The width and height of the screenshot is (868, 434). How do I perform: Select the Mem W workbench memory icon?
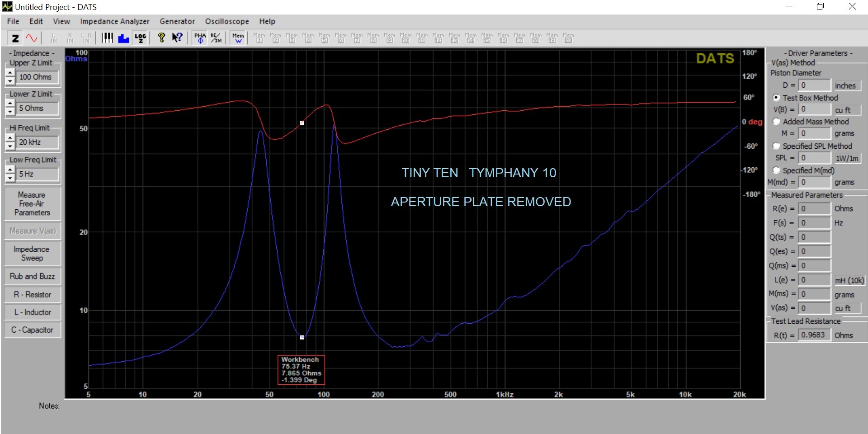238,38
